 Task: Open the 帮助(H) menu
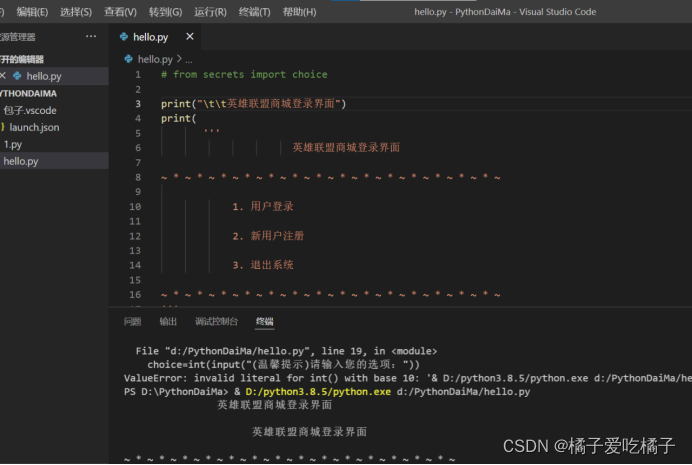pos(300,12)
